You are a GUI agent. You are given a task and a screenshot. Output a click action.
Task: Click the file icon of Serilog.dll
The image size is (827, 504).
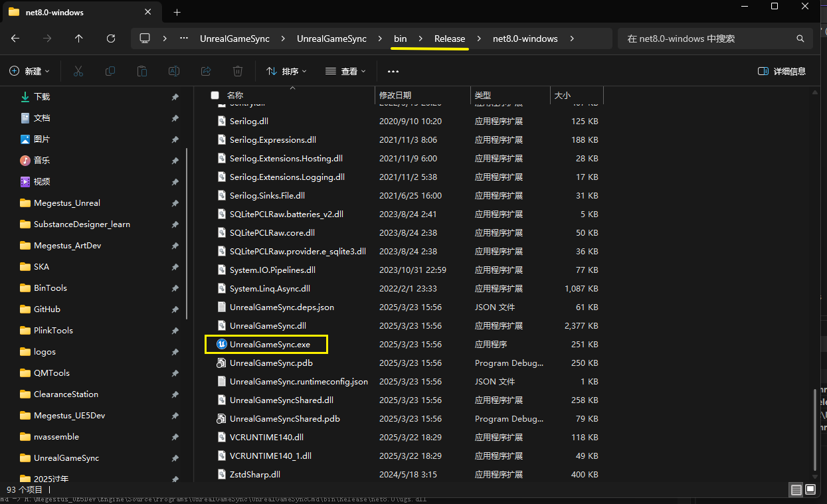pyautogui.click(x=223, y=122)
